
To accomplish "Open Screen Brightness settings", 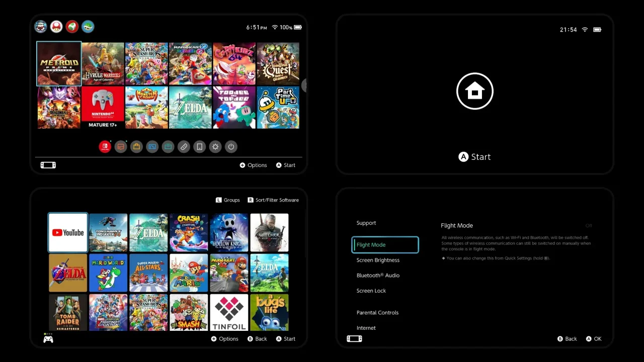I will [x=378, y=260].
